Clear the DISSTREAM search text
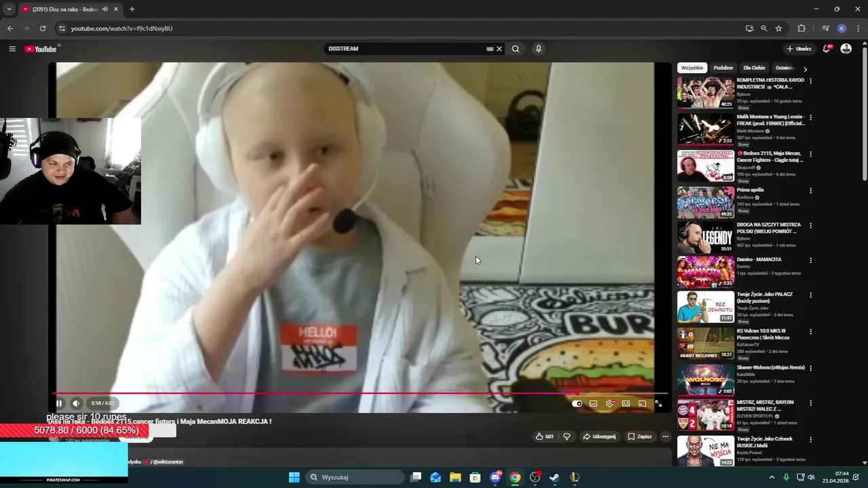868x488 pixels. tap(499, 49)
